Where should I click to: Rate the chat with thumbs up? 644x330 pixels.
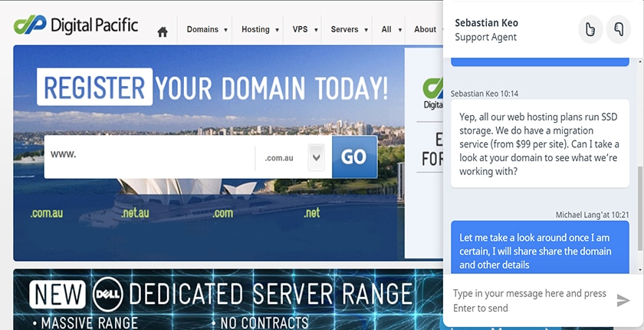pyautogui.click(x=590, y=29)
